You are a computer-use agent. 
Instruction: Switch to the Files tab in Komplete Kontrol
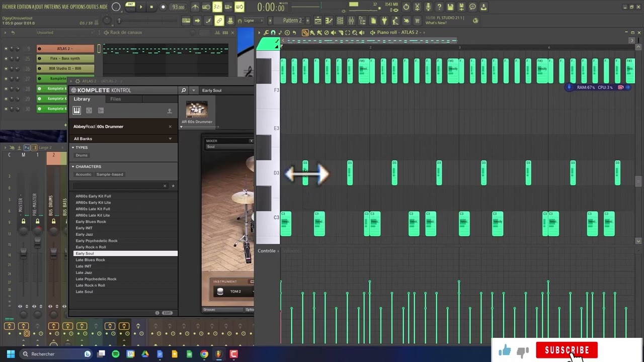tap(116, 99)
